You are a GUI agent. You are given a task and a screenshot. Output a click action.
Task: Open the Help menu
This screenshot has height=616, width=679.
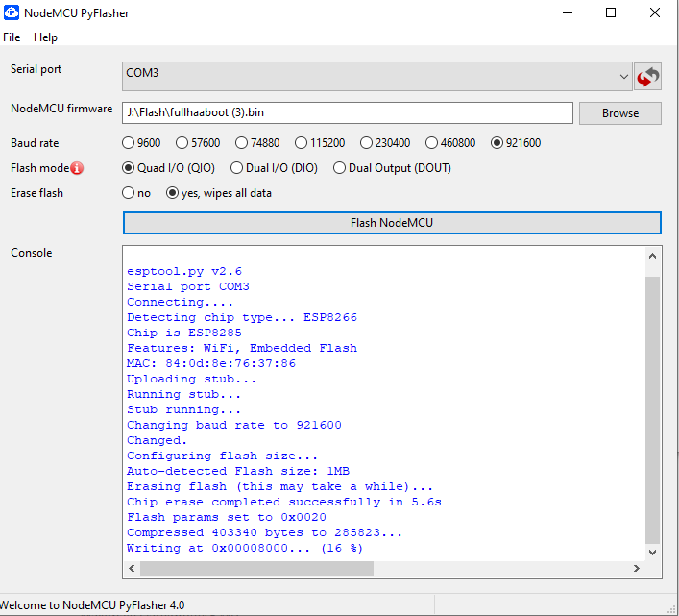pyautogui.click(x=45, y=37)
